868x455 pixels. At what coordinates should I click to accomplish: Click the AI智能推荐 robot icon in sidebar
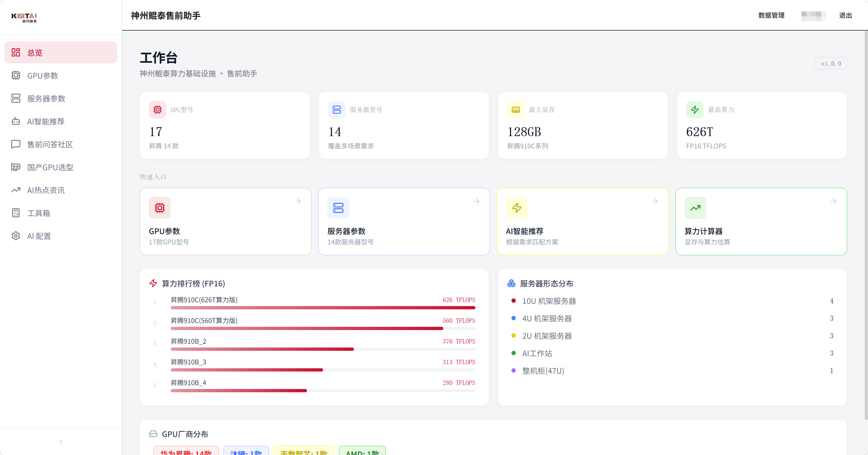point(16,121)
